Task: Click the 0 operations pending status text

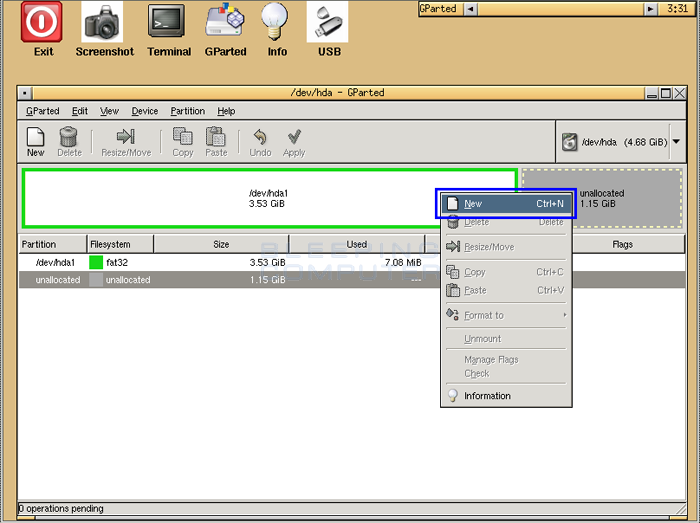Action: (x=61, y=508)
